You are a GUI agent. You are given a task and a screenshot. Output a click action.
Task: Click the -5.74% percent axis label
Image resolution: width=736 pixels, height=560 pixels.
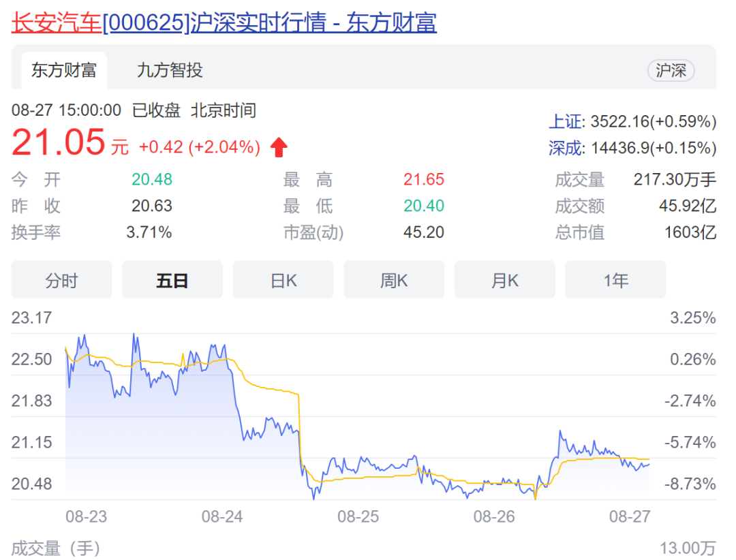click(x=690, y=442)
